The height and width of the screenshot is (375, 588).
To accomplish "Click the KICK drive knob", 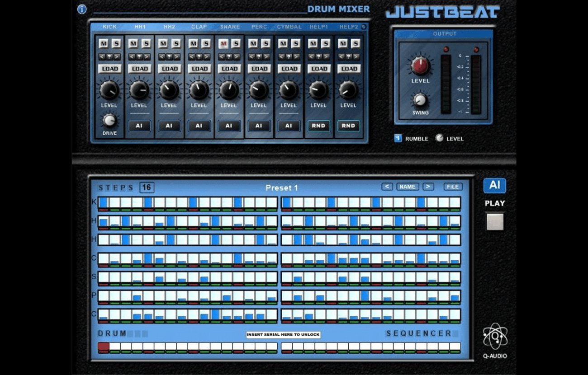I will tap(109, 121).
